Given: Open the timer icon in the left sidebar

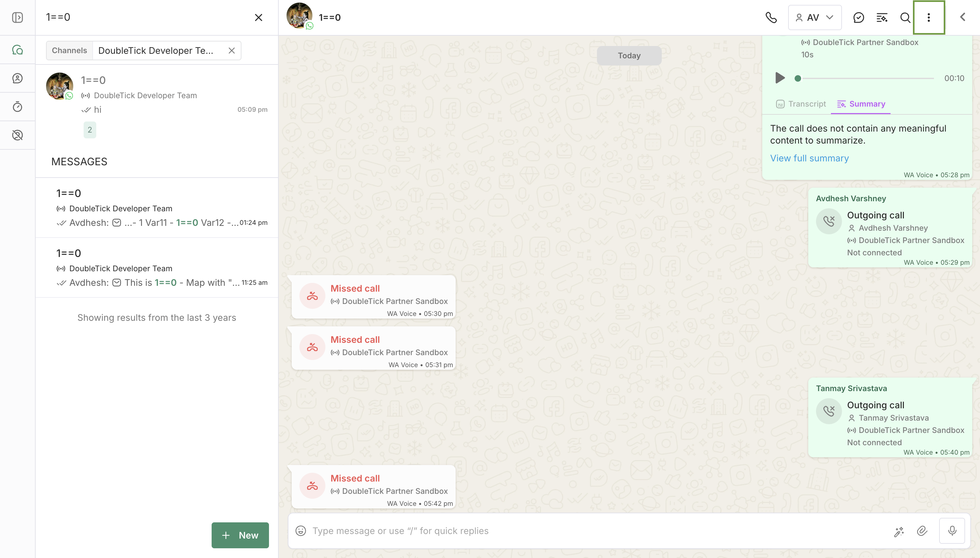Looking at the screenshot, I should click(x=17, y=107).
